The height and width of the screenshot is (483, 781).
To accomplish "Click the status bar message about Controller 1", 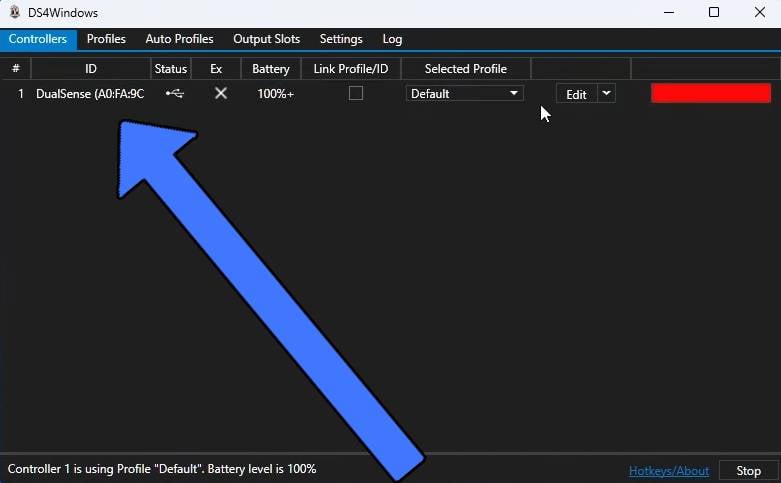I will point(162,469).
